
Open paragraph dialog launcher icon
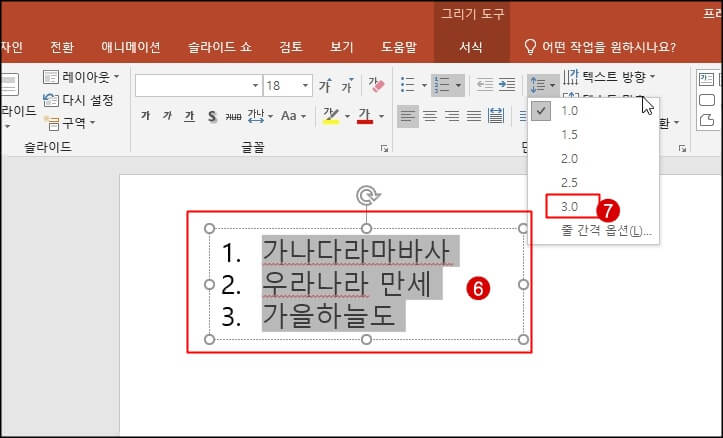point(682,148)
